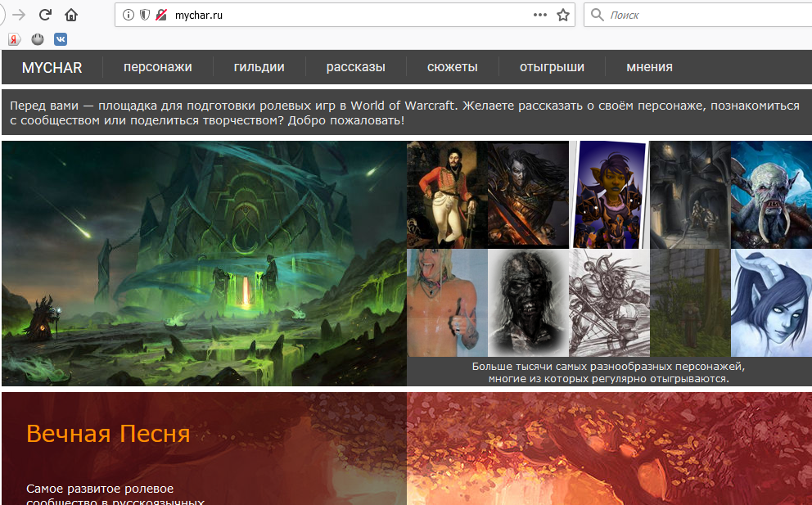Show site information icon in address bar

coord(128,15)
